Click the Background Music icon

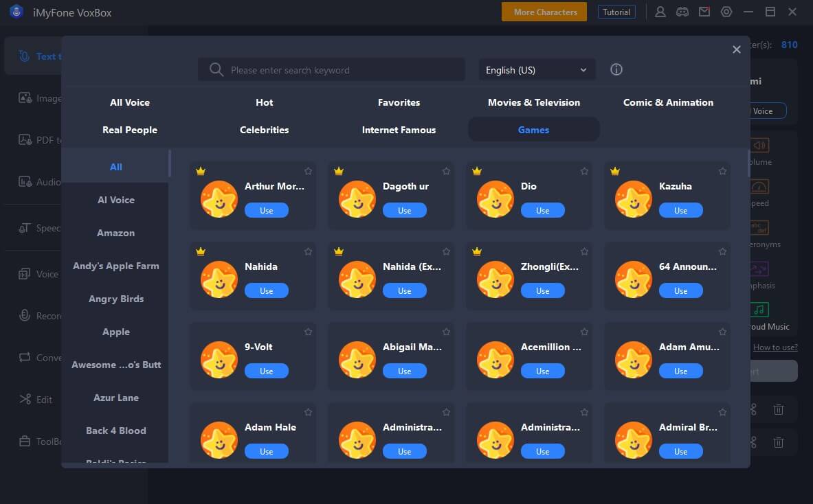(759, 310)
